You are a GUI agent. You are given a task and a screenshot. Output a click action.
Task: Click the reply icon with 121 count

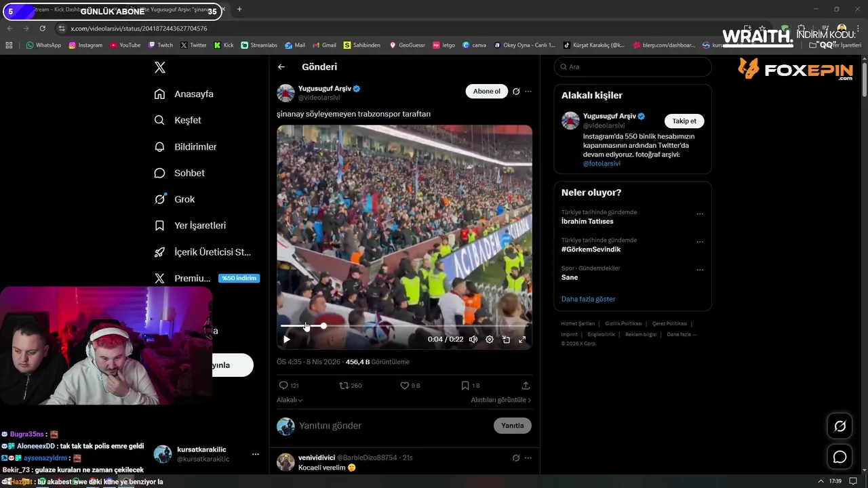288,385
